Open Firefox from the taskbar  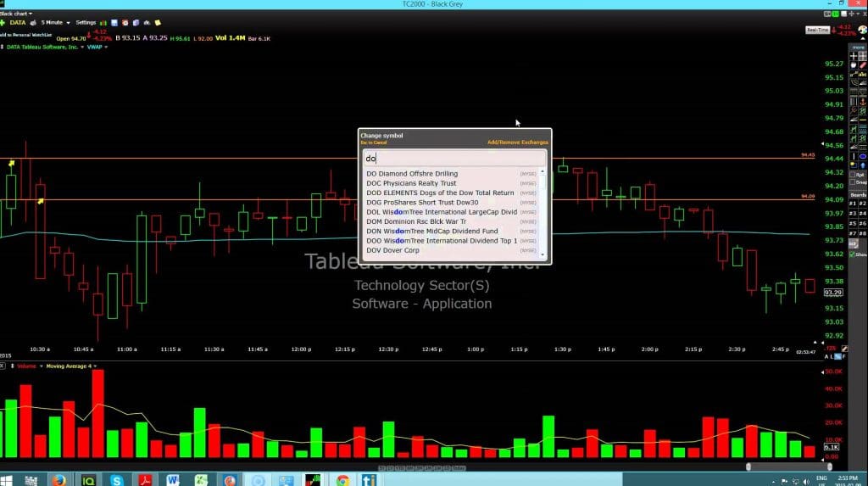coord(59,480)
